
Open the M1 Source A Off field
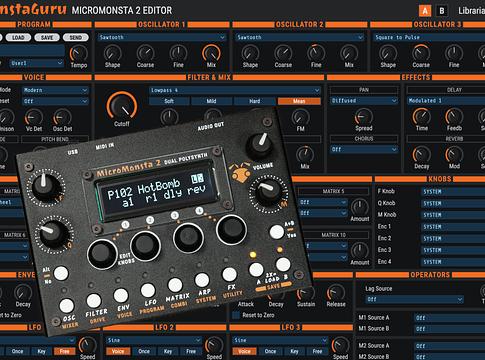(449, 318)
